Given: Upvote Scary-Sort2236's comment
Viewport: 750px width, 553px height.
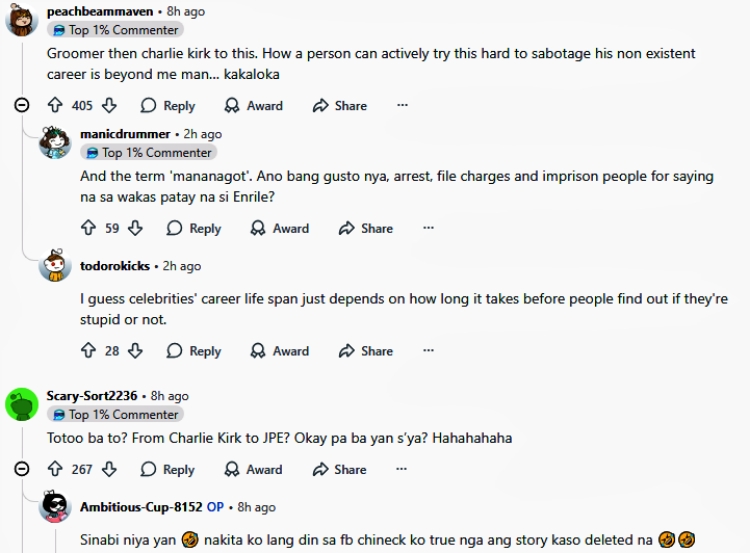Looking at the screenshot, I should (55, 469).
